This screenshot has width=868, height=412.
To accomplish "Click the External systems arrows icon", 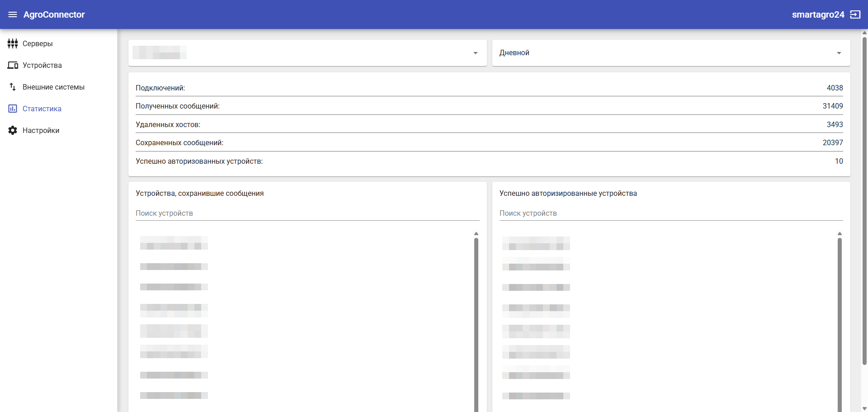I will (13, 87).
